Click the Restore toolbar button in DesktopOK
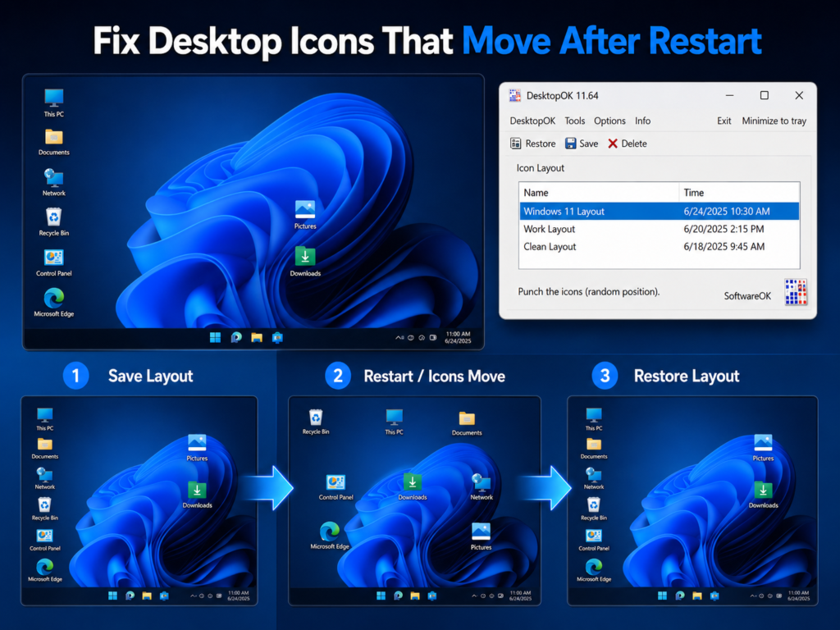Viewport: 840px width, 630px height. [x=533, y=144]
